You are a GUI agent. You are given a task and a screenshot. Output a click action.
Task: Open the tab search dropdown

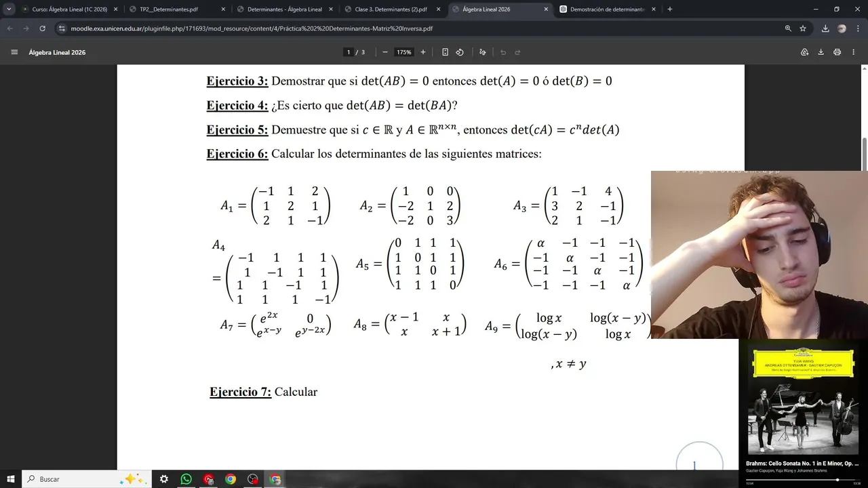click(x=9, y=9)
